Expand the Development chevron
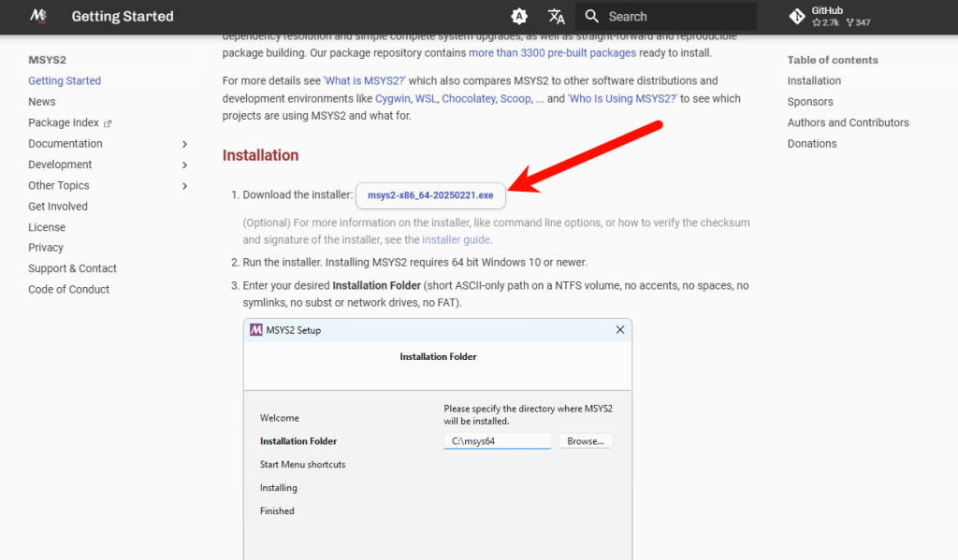 184,165
